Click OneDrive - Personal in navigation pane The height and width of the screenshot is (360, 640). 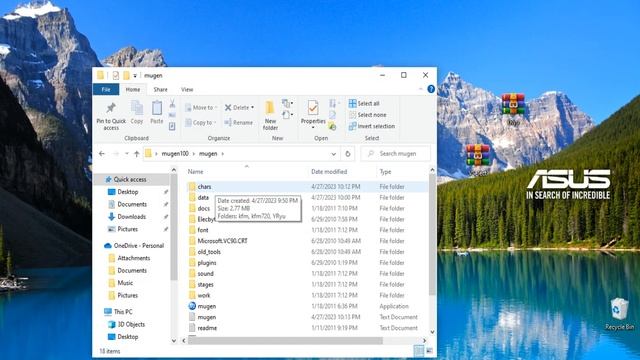point(138,246)
